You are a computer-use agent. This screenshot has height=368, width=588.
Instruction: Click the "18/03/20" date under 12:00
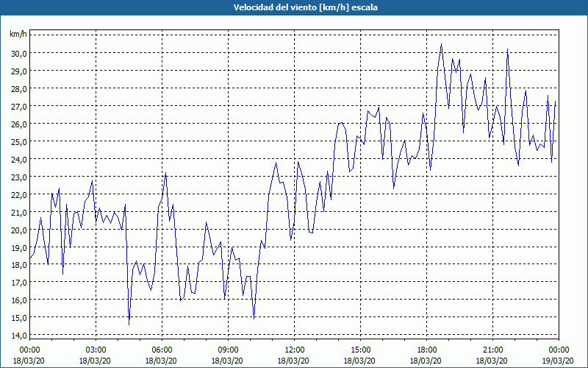coord(293,361)
